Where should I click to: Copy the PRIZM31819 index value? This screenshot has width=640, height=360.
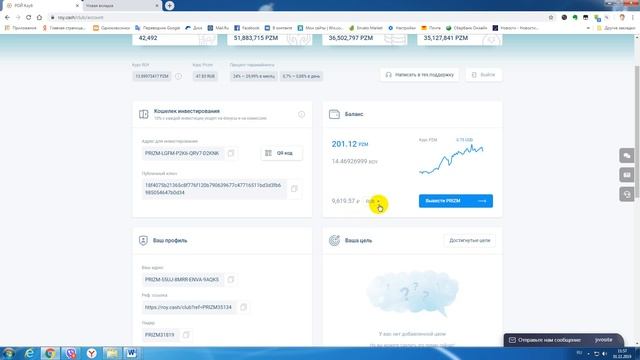[186, 335]
